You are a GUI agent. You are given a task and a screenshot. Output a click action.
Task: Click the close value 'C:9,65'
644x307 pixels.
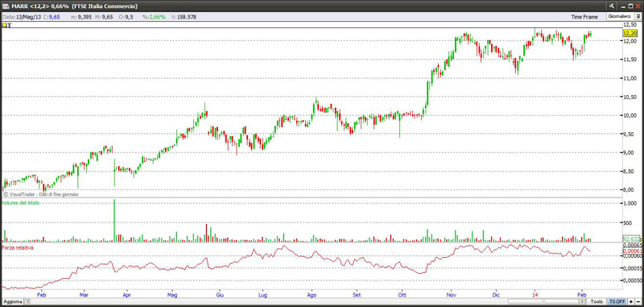(x=52, y=17)
